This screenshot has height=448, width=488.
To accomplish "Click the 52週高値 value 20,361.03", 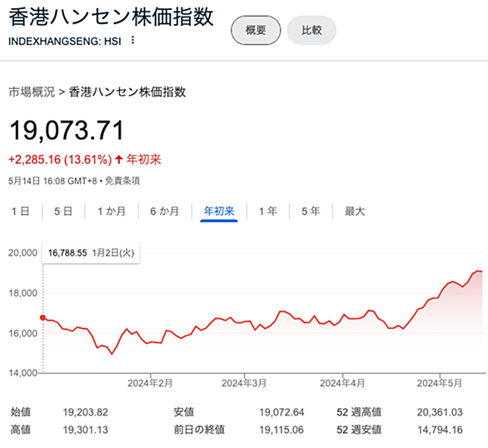I will tap(440, 412).
